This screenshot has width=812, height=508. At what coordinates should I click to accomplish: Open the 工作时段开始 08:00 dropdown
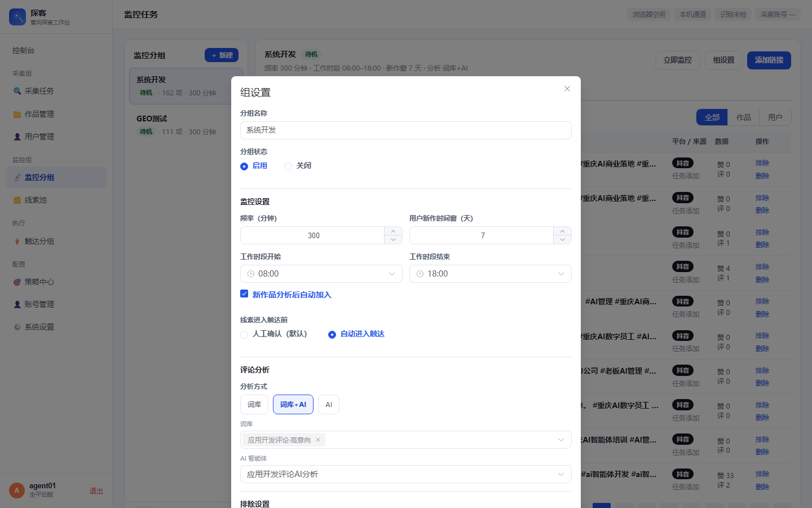click(x=321, y=274)
